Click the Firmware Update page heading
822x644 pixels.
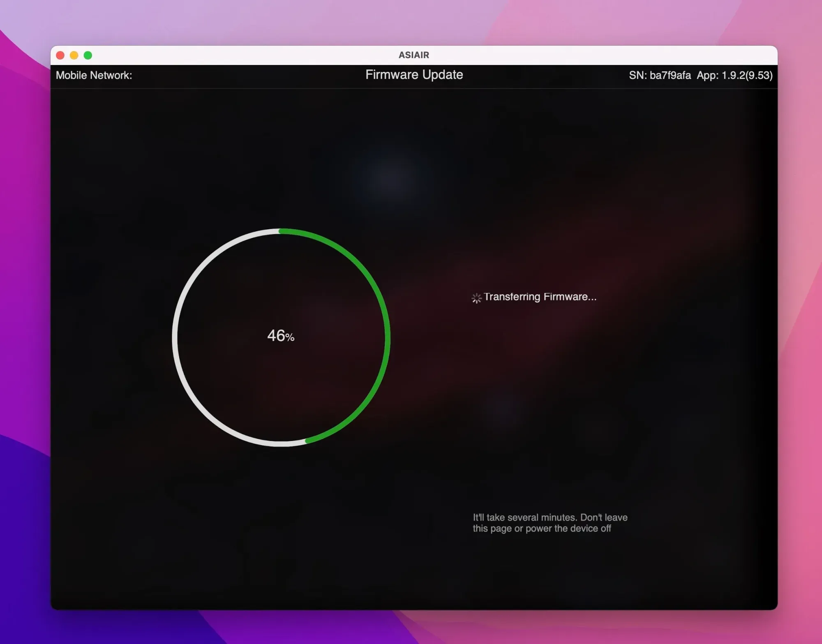click(414, 75)
